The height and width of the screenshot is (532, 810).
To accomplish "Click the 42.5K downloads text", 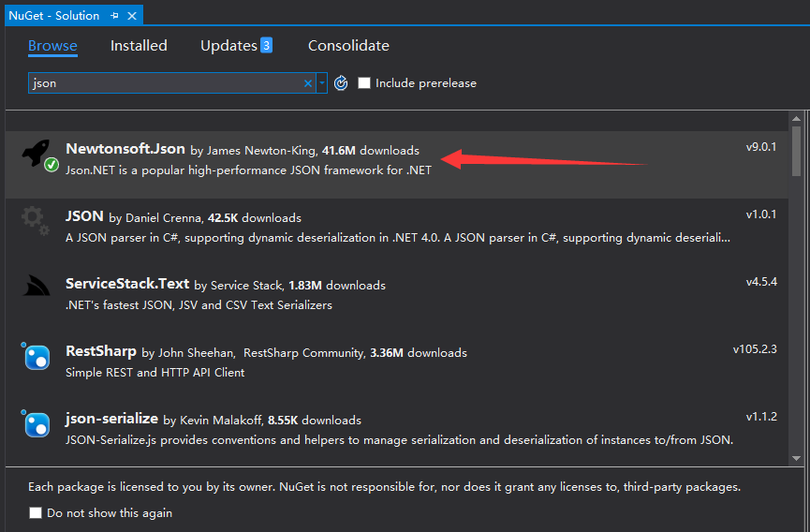I will tap(254, 218).
